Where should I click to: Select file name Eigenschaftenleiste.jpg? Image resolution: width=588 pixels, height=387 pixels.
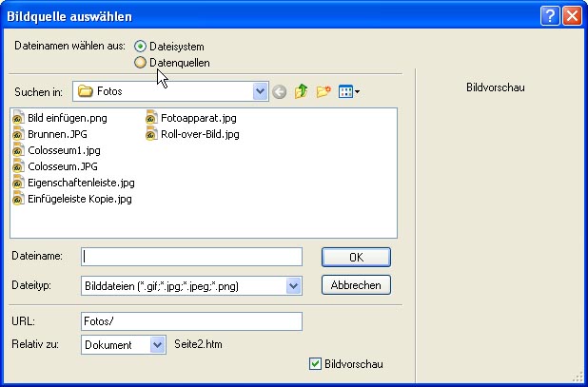(81, 183)
